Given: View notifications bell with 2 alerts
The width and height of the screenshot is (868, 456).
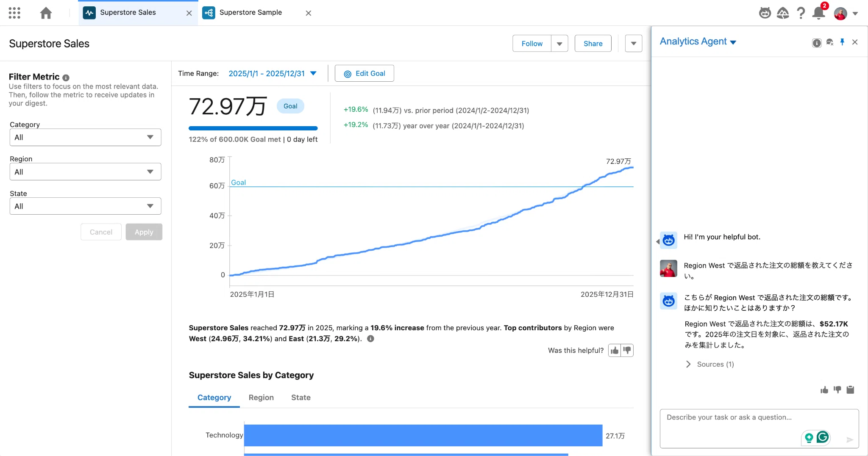Looking at the screenshot, I should click(x=819, y=13).
